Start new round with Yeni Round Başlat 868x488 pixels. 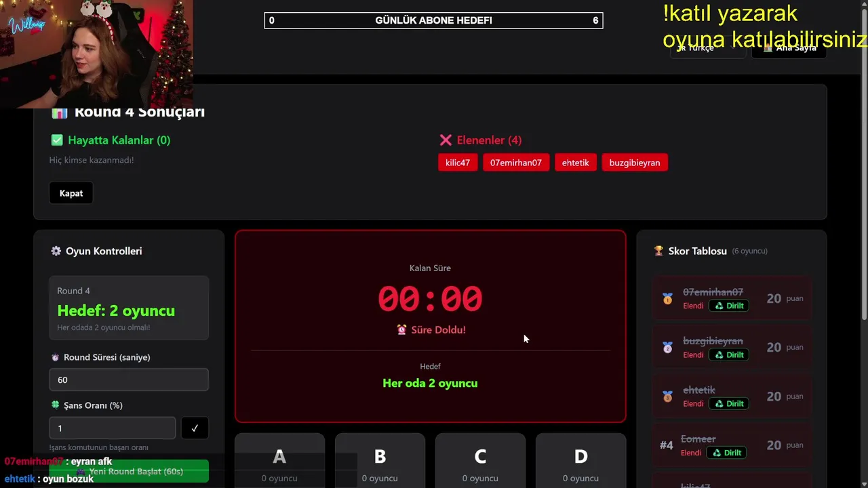(129, 471)
